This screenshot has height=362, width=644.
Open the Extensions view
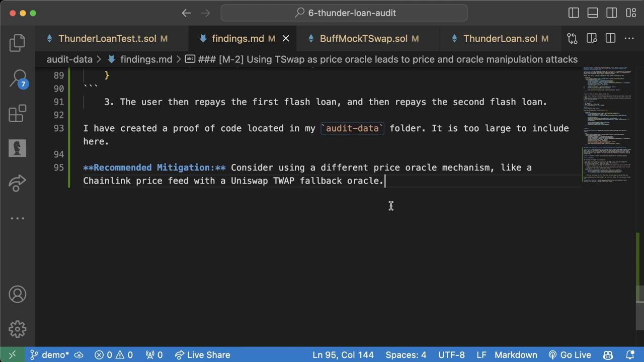pos(17,113)
